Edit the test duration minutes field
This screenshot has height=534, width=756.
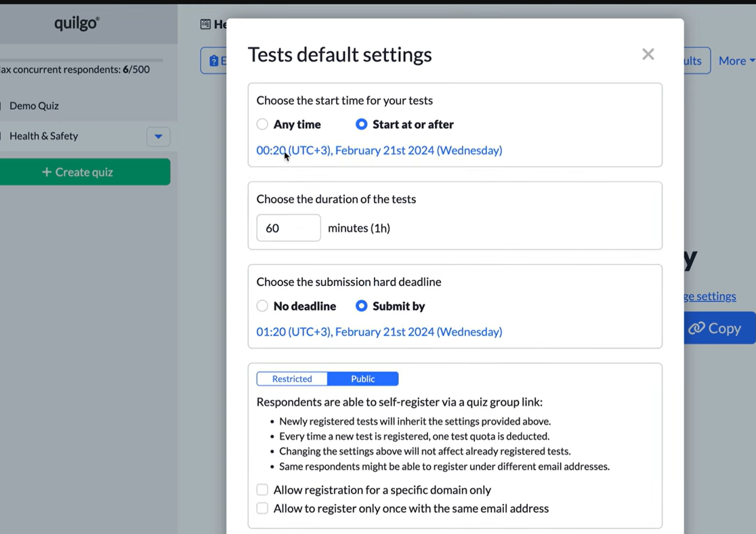(x=288, y=228)
